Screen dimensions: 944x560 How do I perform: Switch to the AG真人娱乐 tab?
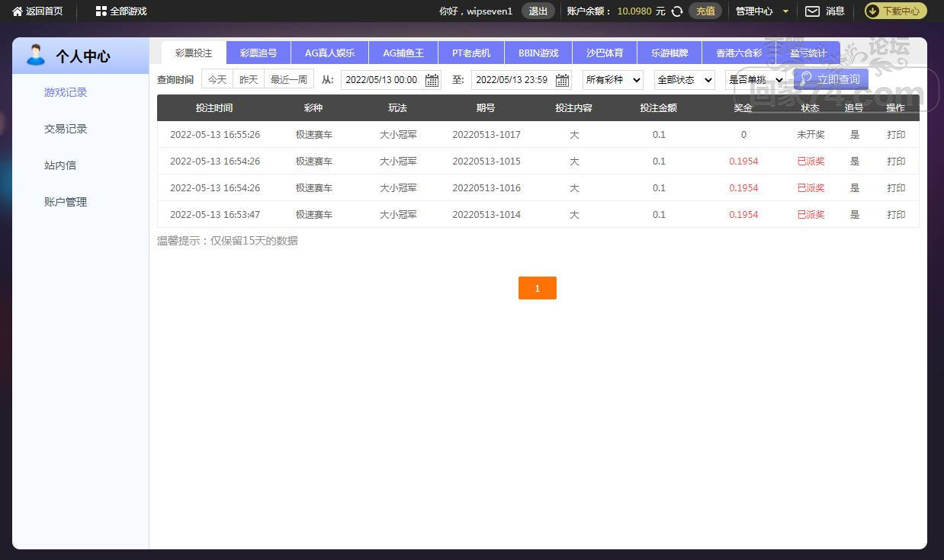(x=329, y=53)
